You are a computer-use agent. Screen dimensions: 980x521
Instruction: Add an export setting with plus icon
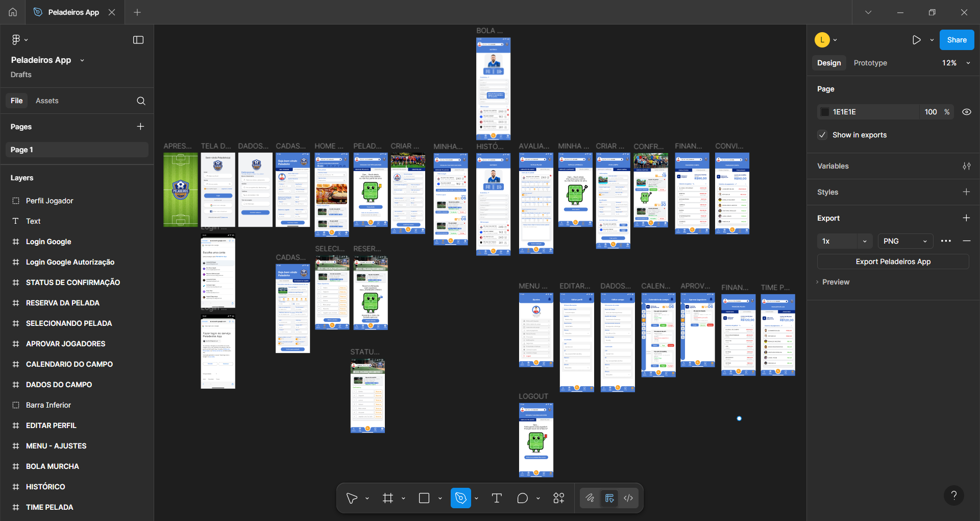[x=966, y=218]
